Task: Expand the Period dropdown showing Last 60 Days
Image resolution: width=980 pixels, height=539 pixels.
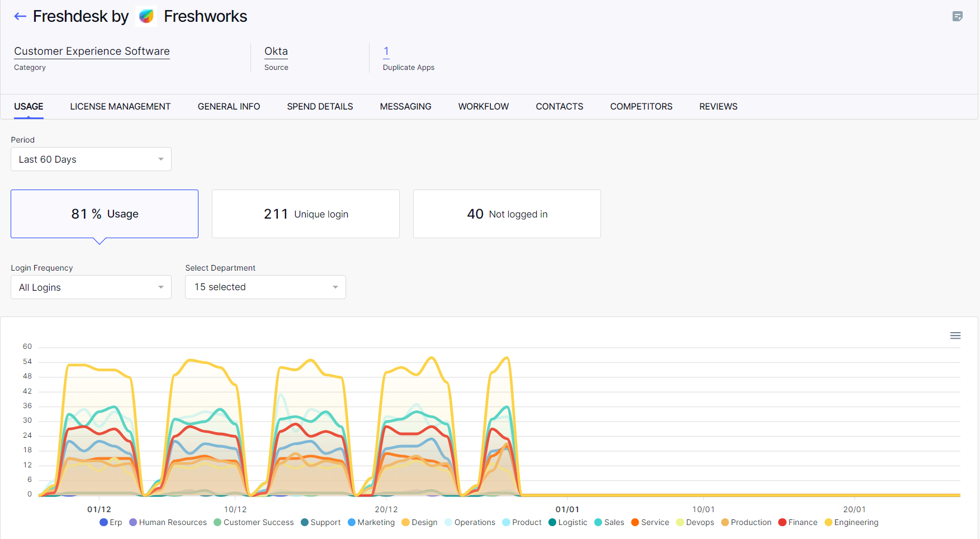Action: (x=91, y=159)
